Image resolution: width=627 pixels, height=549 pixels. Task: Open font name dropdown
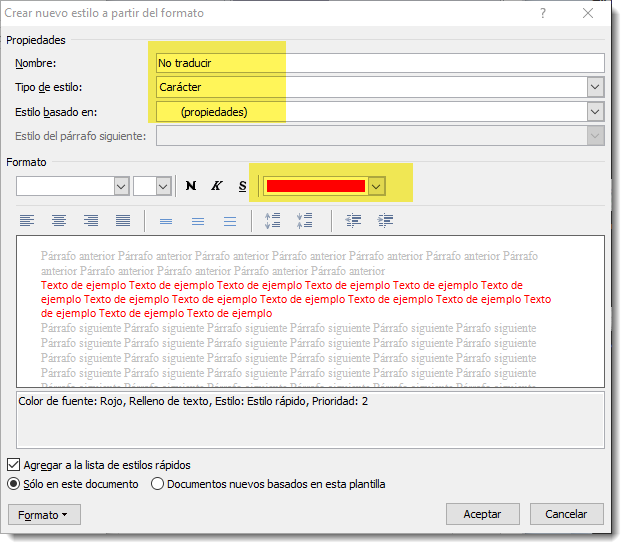point(122,186)
